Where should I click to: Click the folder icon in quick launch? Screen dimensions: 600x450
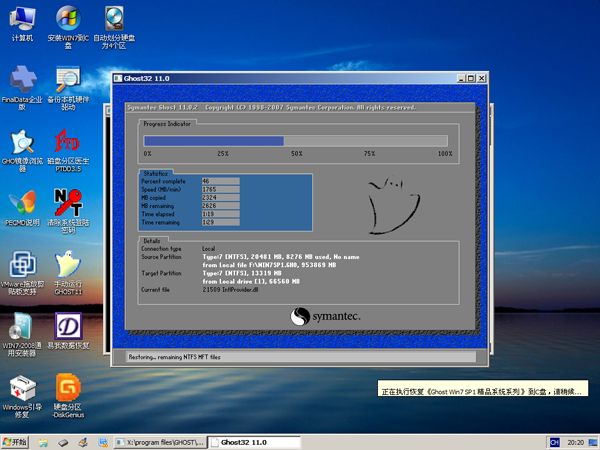coord(43,443)
